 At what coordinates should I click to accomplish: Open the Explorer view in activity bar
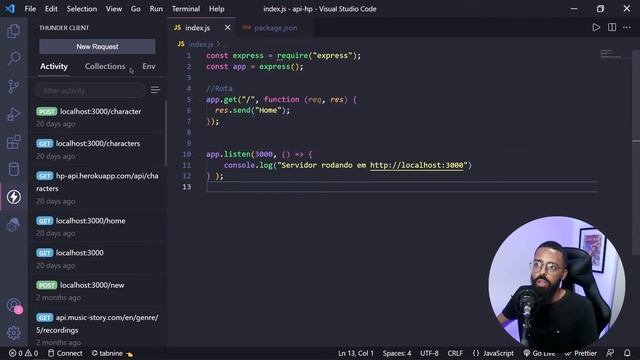point(13,31)
